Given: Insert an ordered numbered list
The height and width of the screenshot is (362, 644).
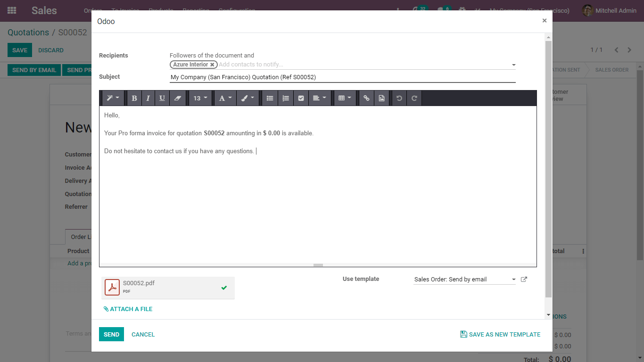Looking at the screenshot, I should coord(285,98).
